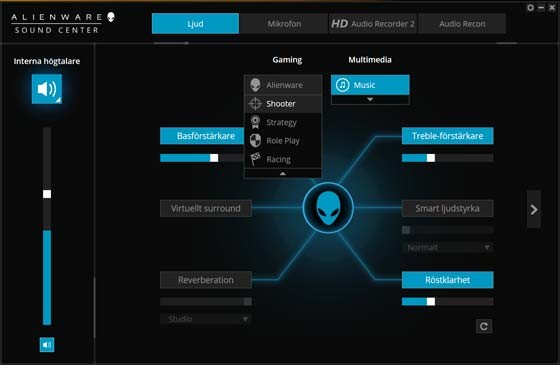Select the Role Play gaming preset
Image resolution: width=560 pixels, height=365 pixels.
click(282, 141)
